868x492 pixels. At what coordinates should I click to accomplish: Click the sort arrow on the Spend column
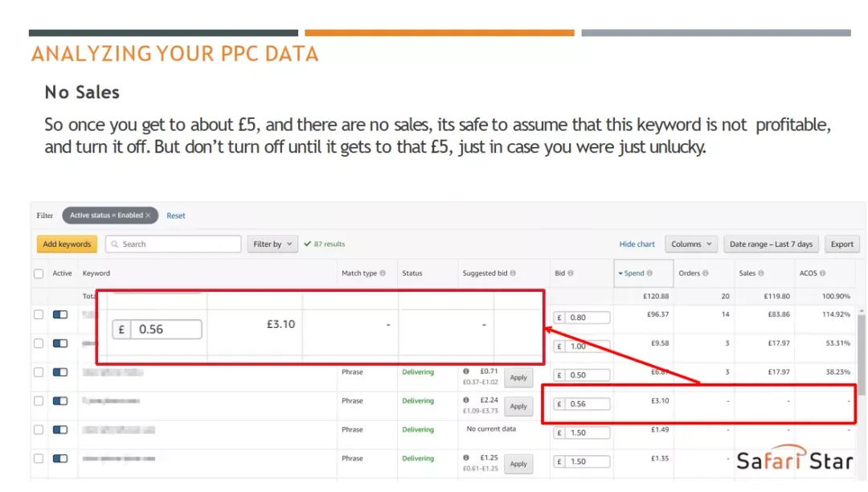[620, 273]
